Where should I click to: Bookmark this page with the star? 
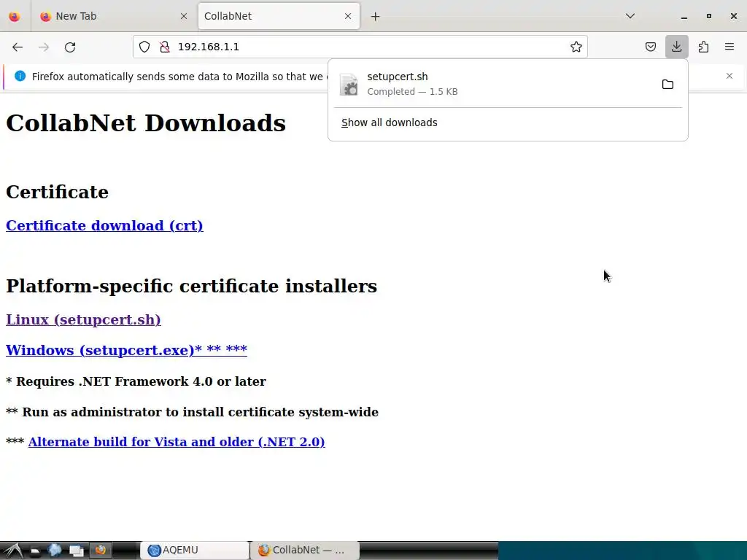click(x=576, y=47)
